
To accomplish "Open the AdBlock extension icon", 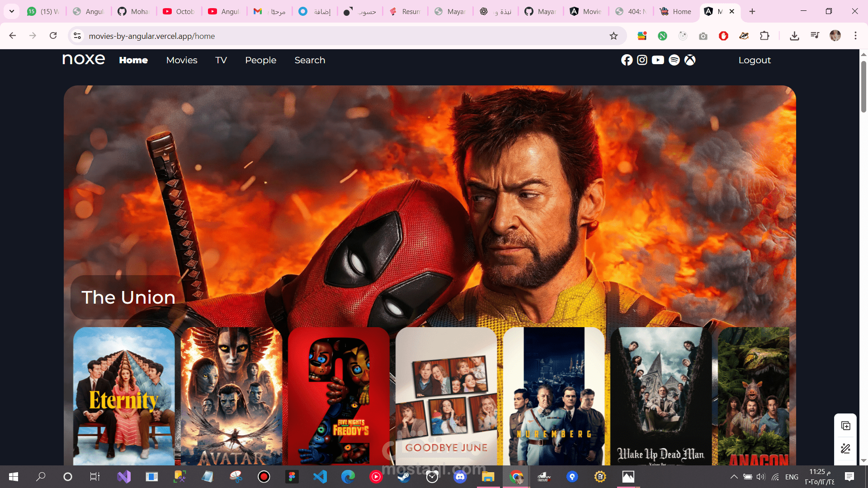I will click(723, 36).
